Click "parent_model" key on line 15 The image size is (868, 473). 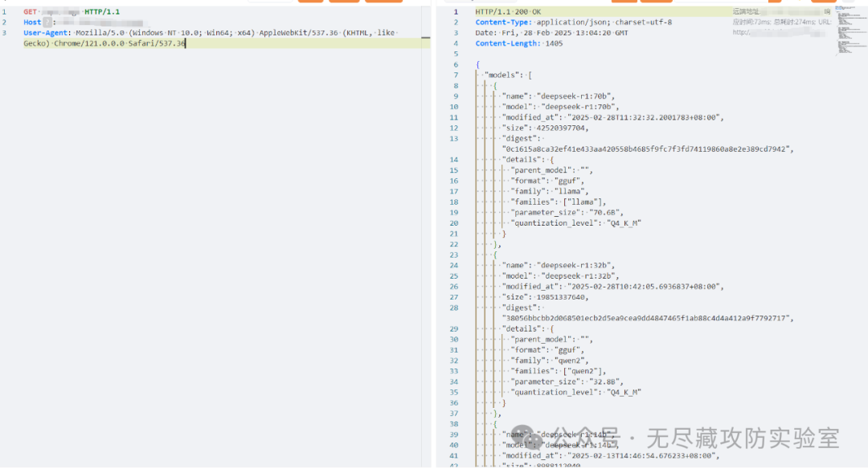pyautogui.click(x=541, y=170)
